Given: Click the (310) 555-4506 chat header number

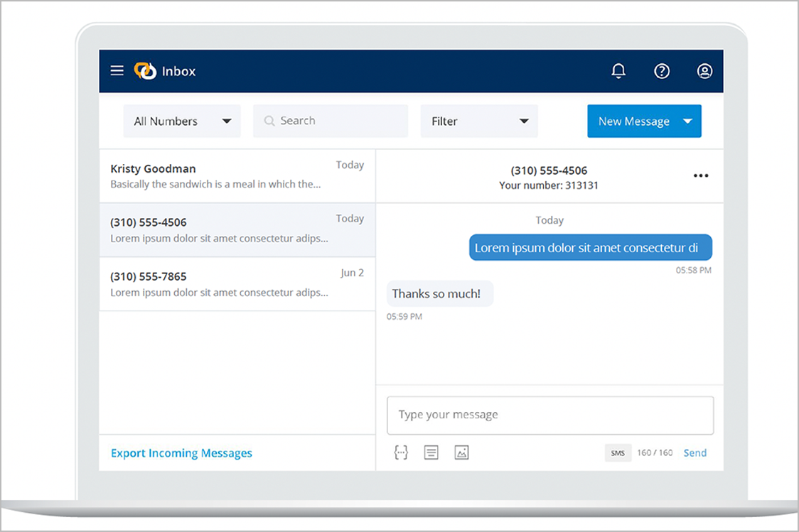Looking at the screenshot, I should click(x=549, y=170).
